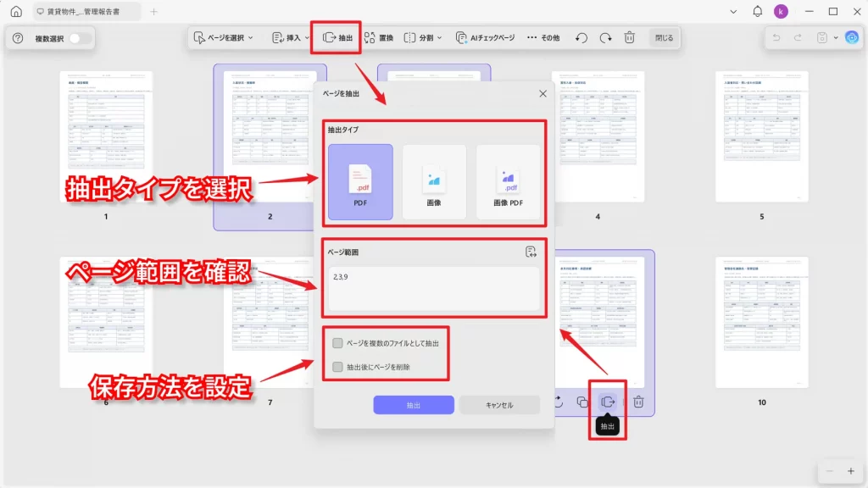868x488 pixels.
Task: Click the redo arrow icon
Action: pyautogui.click(x=798, y=37)
